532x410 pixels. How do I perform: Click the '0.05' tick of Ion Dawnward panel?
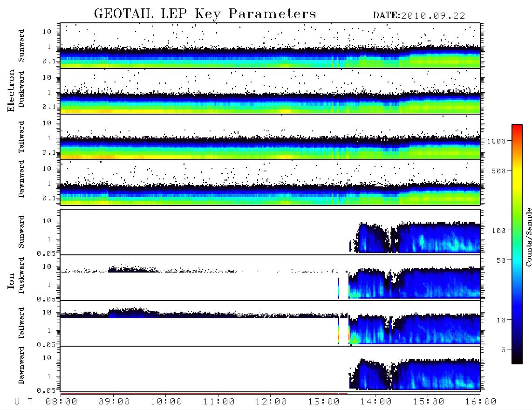point(47,390)
